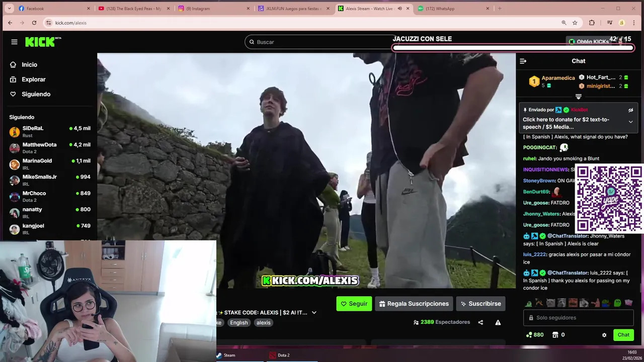
Task: Click luis_2222 username in chat
Action: (x=534, y=254)
